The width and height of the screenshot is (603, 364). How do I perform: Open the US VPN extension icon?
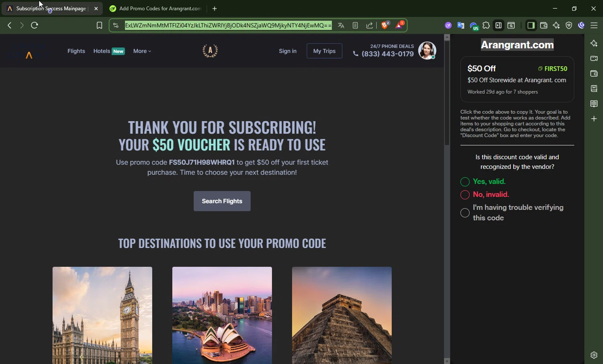tap(474, 26)
